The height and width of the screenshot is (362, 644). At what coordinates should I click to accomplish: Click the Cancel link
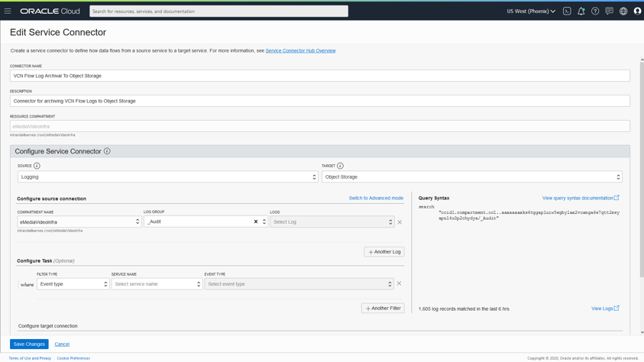[62, 344]
